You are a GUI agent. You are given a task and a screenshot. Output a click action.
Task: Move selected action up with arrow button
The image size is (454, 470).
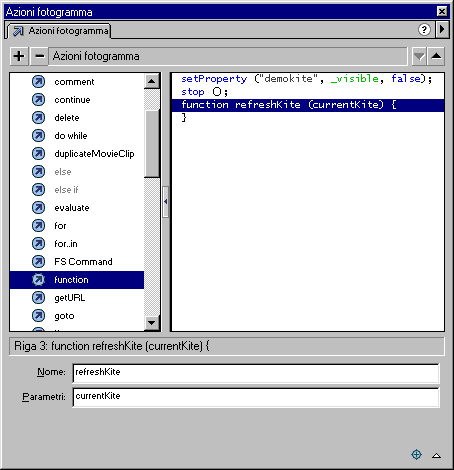click(x=436, y=56)
